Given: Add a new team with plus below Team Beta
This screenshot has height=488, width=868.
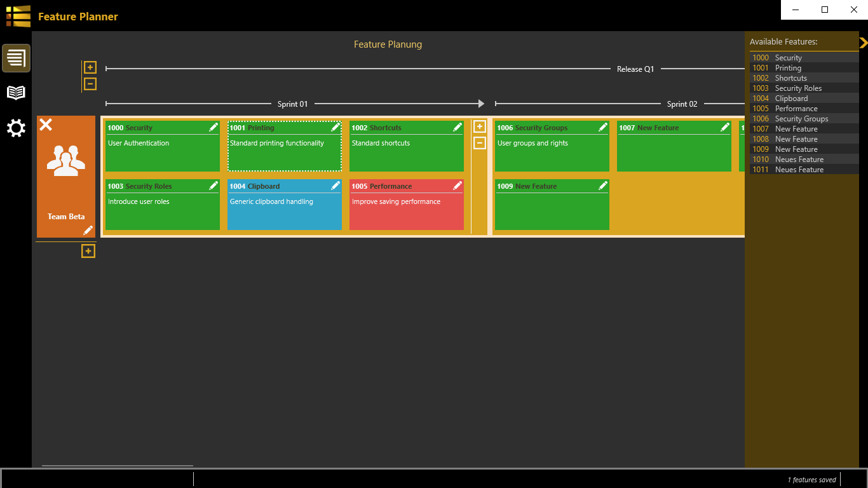Looking at the screenshot, I should [x=88, y=252].
